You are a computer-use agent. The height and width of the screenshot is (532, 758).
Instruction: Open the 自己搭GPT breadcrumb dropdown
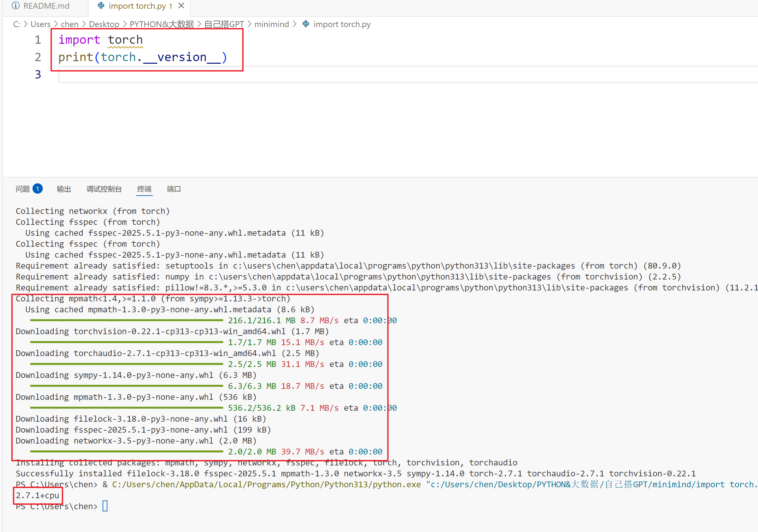[224, 24]
